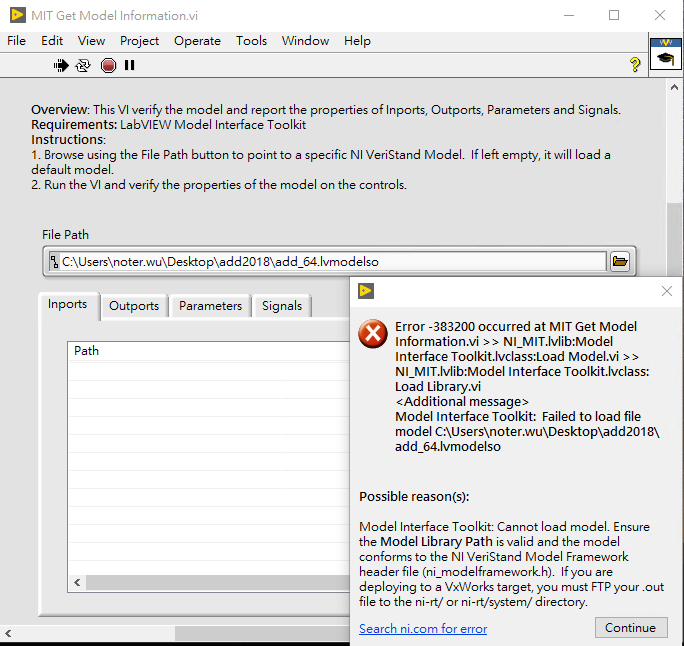The image size is (684, 646).
Task: Switch to the Parameters tab
Action: click(210, 306)
